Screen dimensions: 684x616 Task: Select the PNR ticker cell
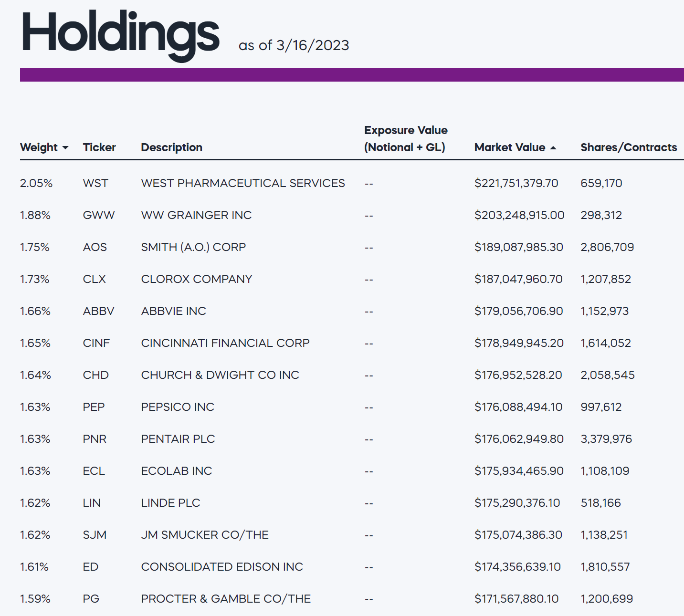pyautogui.click(x=95, y=439)
